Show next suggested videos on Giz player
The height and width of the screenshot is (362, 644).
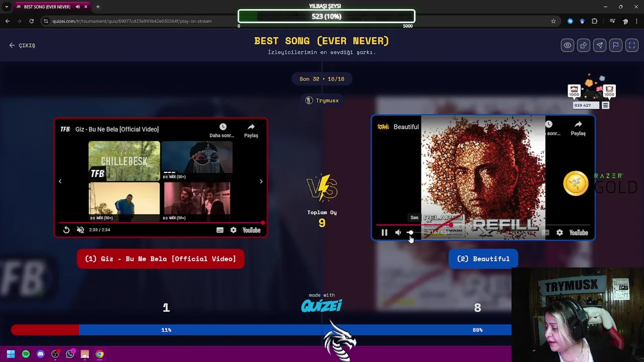point(261,182)
